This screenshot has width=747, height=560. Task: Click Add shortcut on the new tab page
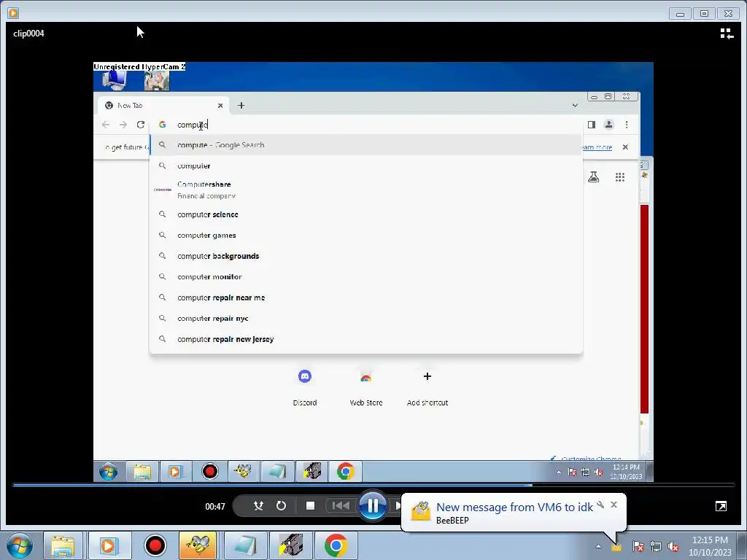pyautogui.click(x=427, y=388)
